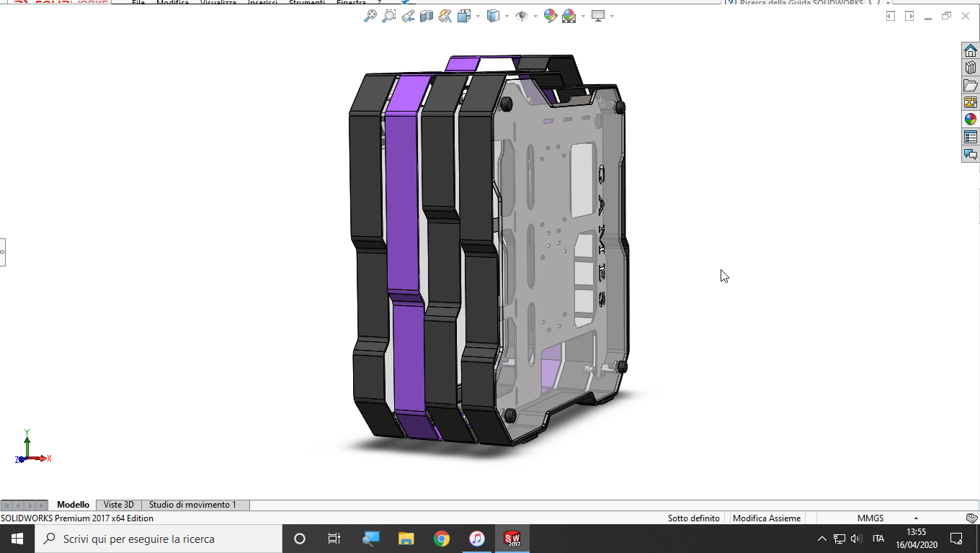Image resolution: width=980 pixels, height=553 pixels.
Task: Click the Zoom to Fit icon
Action: coord(370,16)
